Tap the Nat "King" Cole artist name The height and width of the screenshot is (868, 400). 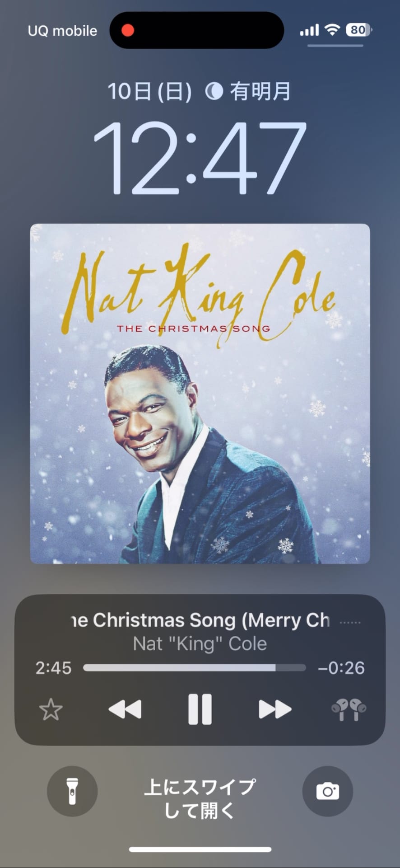200,643
